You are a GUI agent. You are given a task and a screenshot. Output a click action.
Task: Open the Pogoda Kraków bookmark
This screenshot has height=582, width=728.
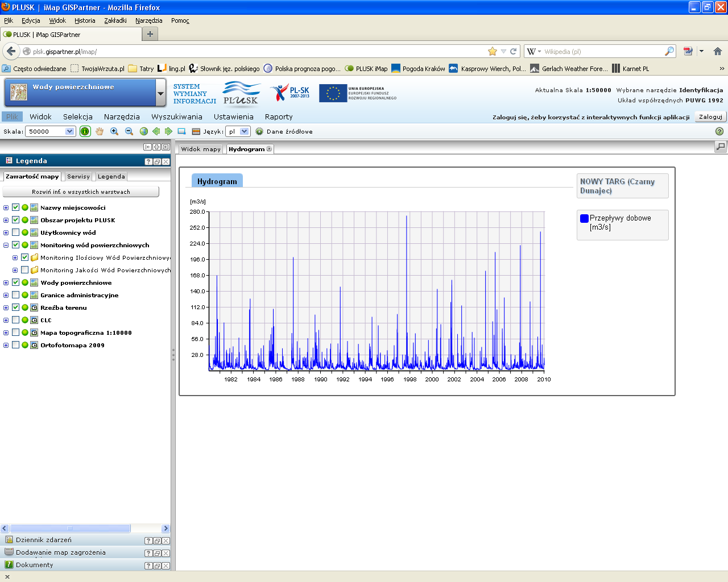click(x=418, y=68)
